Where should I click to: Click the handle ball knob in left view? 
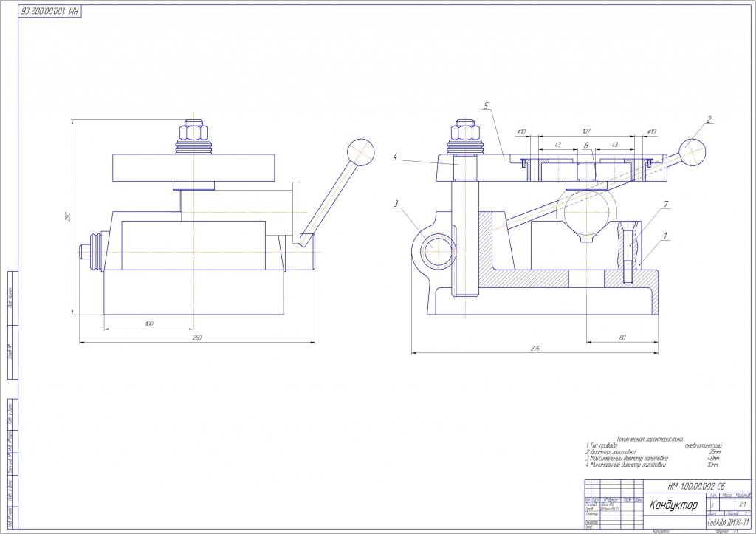(x=360, y=152)
